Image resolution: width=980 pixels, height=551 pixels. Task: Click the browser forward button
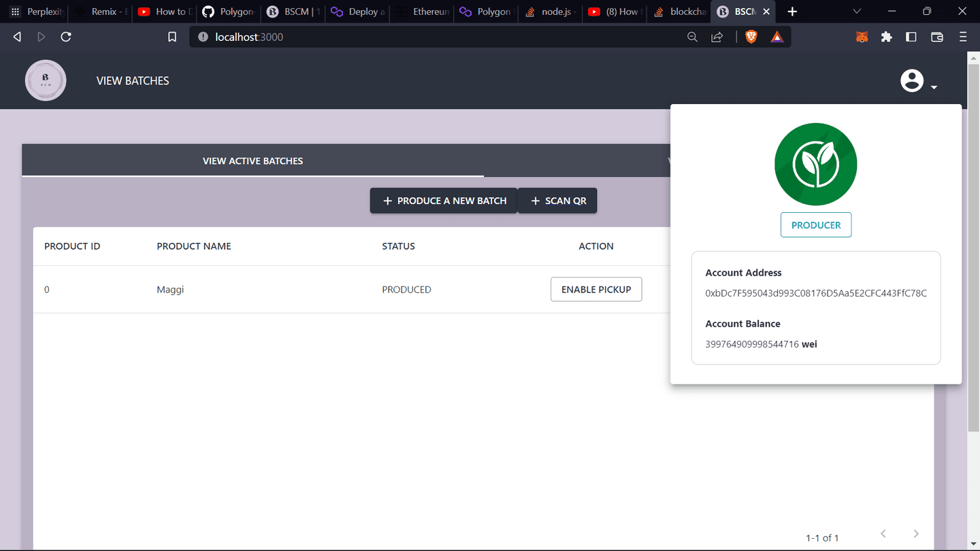[42, 37]
